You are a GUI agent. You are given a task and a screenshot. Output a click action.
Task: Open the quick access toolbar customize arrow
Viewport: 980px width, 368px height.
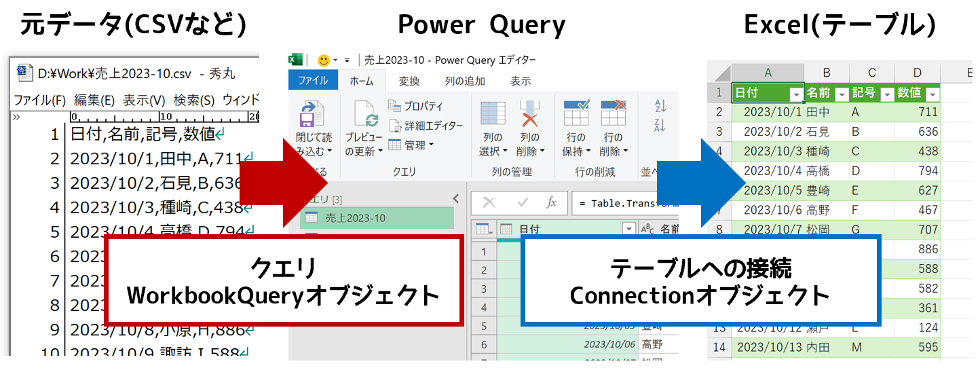347,60
